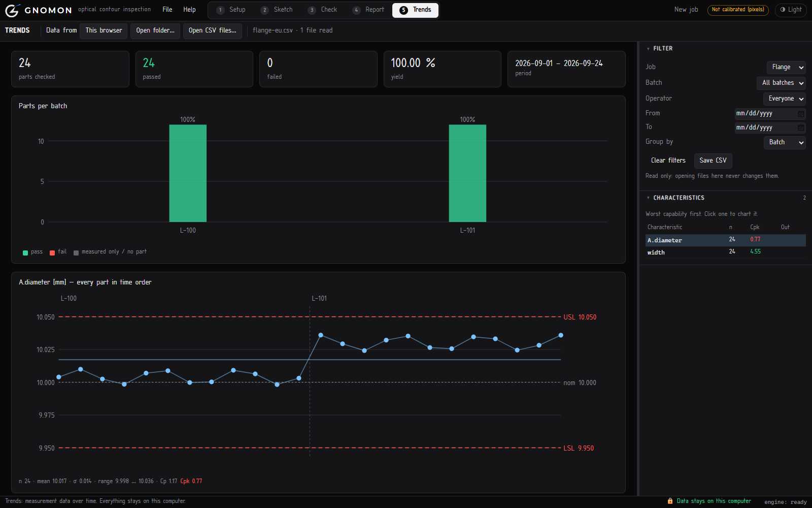Open the Group by dropdown
This screenshot has width=812, height=508.
click(785, 142)
